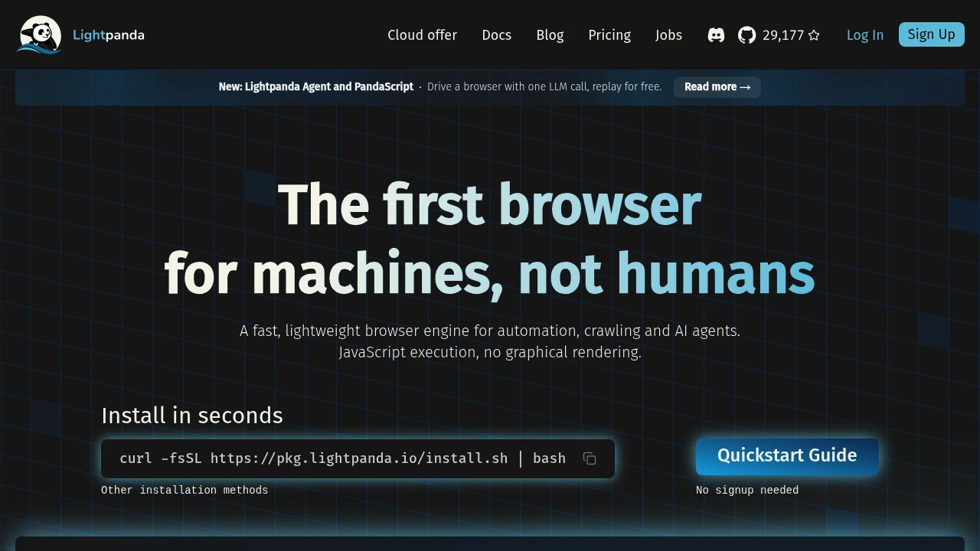Click the "for machines, not humans" headline line
The height and width of the screenshot is (551, 980).
click(490, 272)
